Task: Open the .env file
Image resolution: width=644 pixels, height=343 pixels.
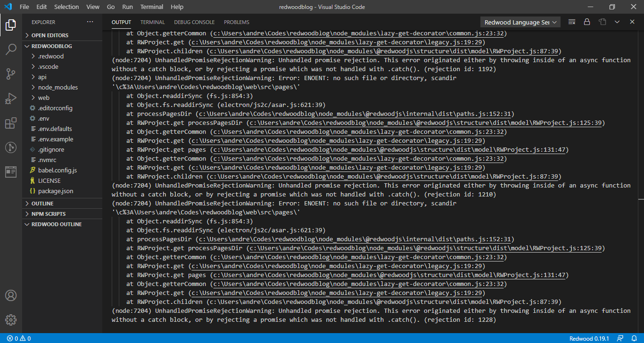Action: pyautogui.click(x=62, y=119)
